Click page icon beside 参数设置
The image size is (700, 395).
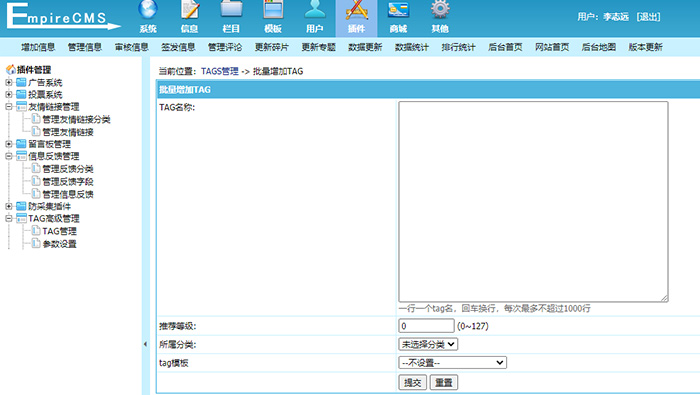36,243
